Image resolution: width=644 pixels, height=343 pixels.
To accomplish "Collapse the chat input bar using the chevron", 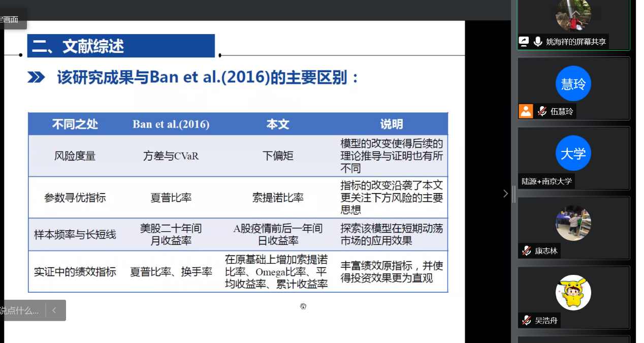I will tap(54, 310).
